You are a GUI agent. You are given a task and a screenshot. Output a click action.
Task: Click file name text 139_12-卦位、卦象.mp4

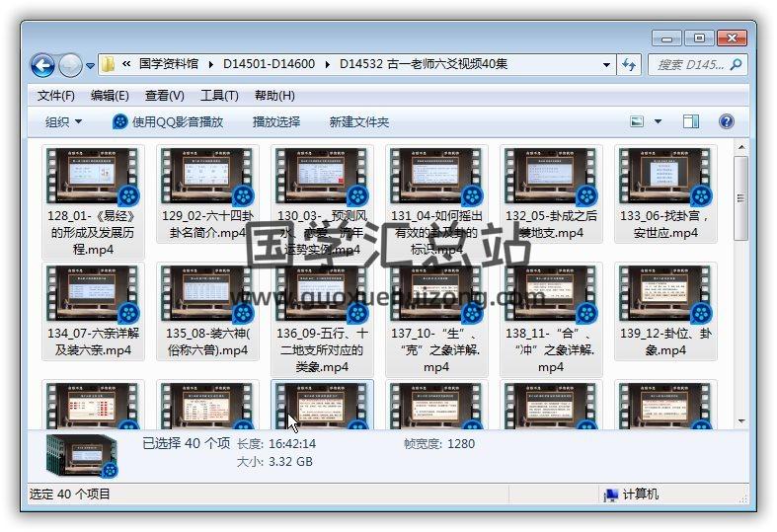[665, 342]
